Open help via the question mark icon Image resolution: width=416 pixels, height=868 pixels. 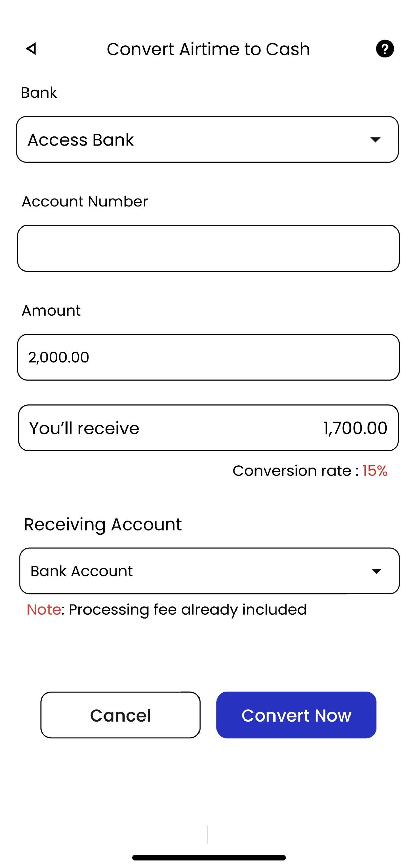pyautogui.click(x=384, y=48)
